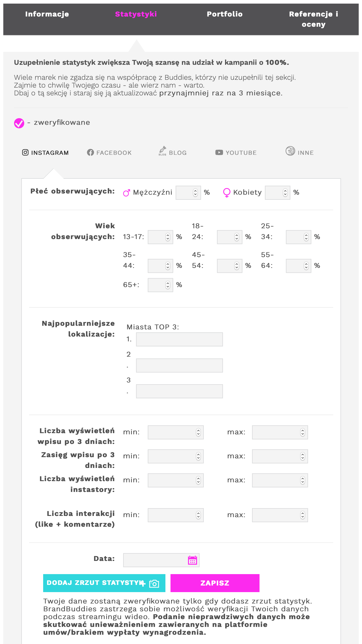The image size is (362, 644).
Task: Click the pink zweryfikowane checkmark icon
Action: [19, 123]
